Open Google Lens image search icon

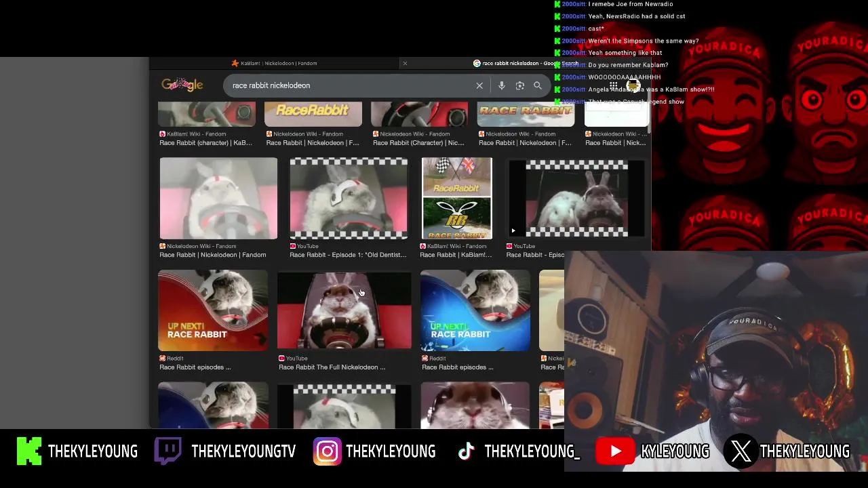point(520,86)
